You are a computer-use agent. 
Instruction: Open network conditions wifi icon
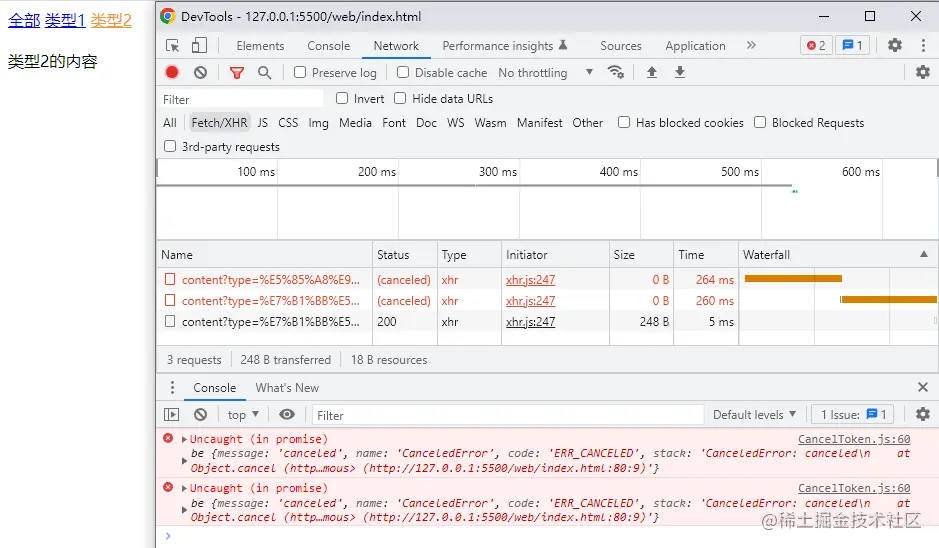click(616, 72)
